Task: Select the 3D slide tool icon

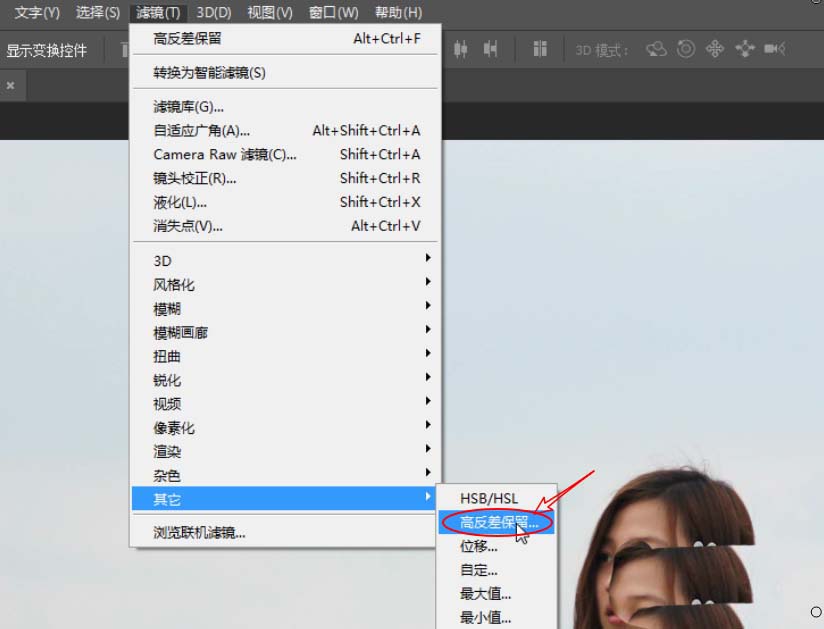Action: pyautogui.click(x=746, y=48)
